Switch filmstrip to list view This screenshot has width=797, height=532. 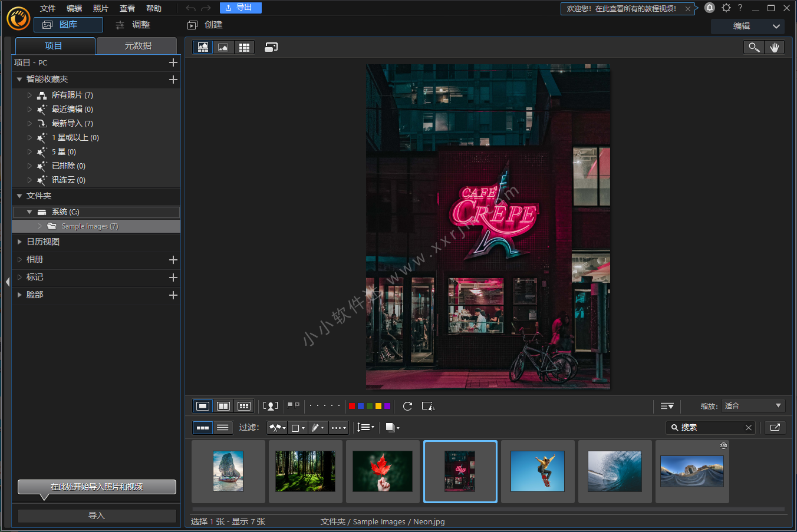click(x=223, y=428)
